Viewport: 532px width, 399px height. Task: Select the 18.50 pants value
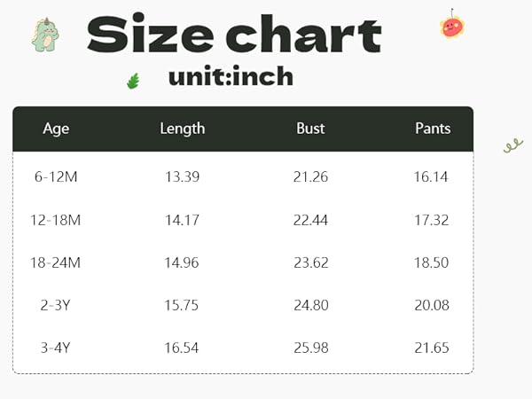tap(431, 262)
